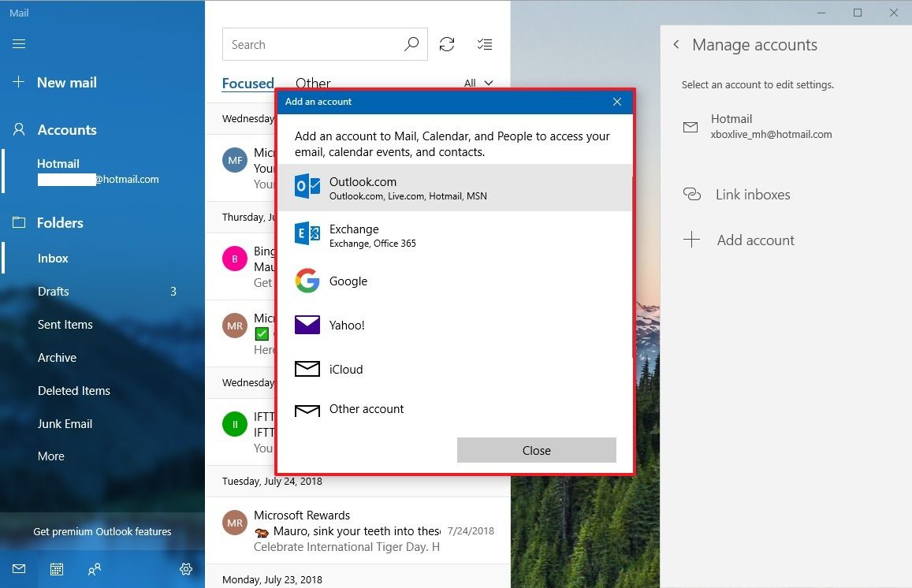Enter selection mode with the checklist icon
The height and width of the screenshot is (588, 912).
click(485, 44)
